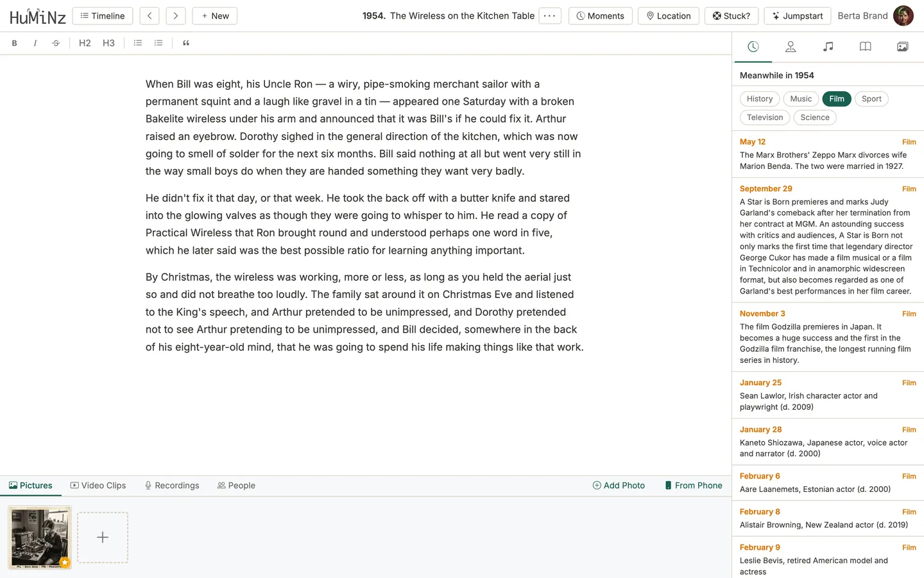924x578 pixels.
Task: Launch the Jumpstart assistant
Action: [798, 16]
